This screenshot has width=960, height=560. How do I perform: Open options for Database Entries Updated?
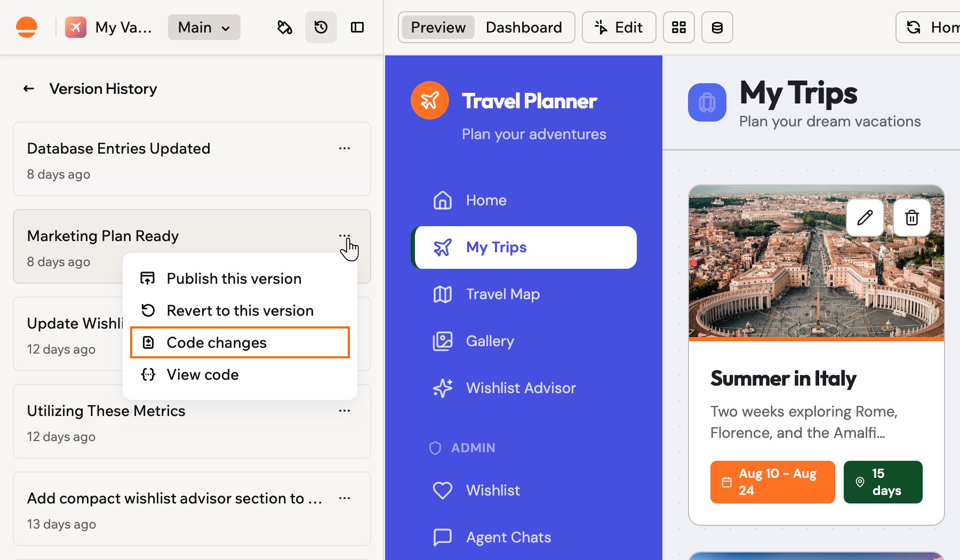tap(345, 148)
